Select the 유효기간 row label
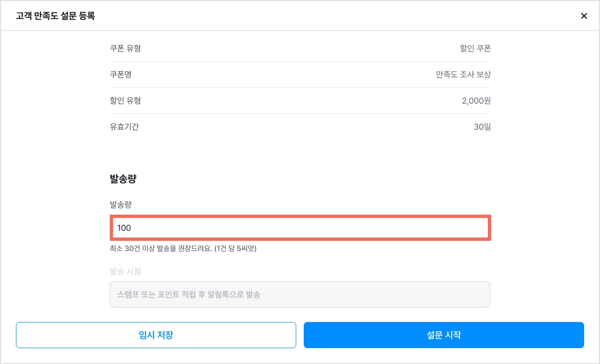The height and width of the screenshot is (364, 600). pos(124,126)
